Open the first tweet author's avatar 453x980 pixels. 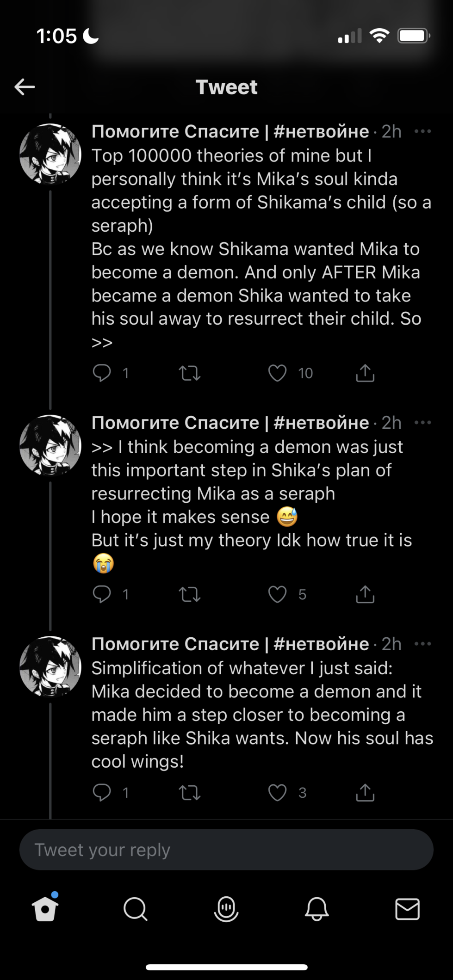click(x=50, y=154)
